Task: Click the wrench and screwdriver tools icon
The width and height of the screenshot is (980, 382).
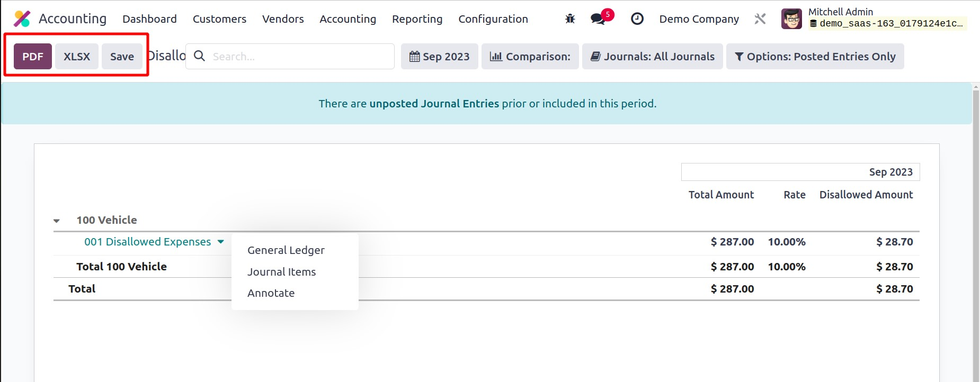Action: tap(760, 19)
